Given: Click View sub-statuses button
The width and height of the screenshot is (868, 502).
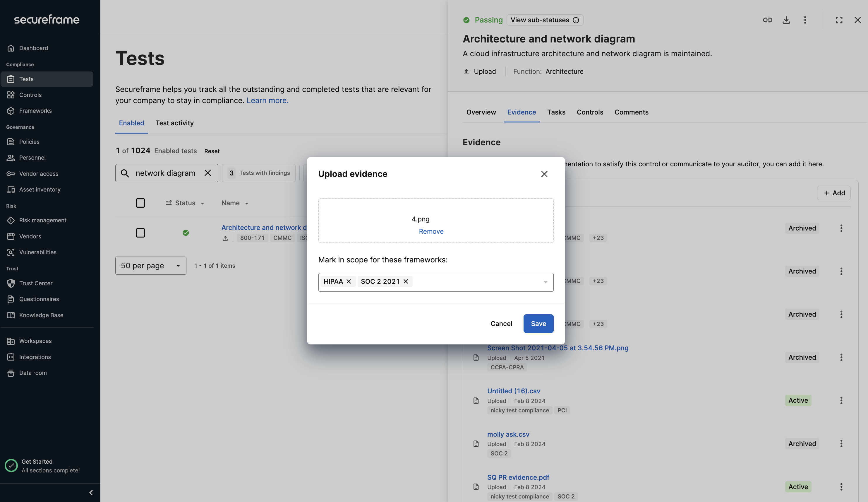Looking at the screenshot, I should (545, 20).
